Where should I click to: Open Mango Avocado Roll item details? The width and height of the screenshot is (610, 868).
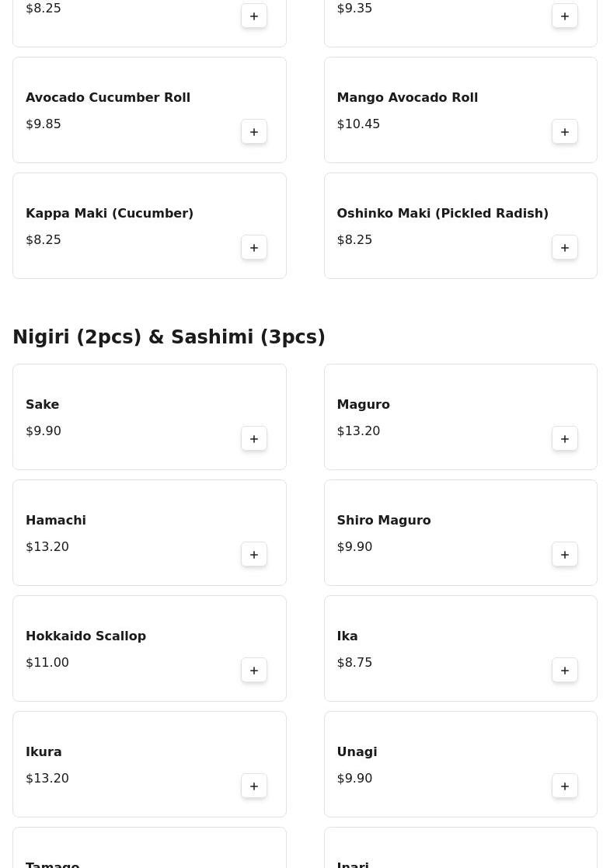pyautogui.click(x=407, y=98)
